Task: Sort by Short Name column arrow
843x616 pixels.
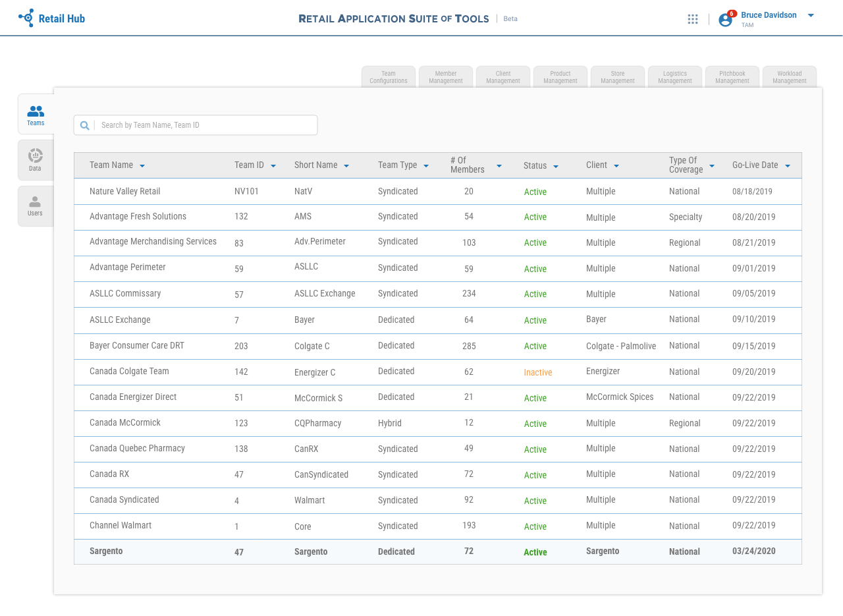Action: tap(346, 166)
